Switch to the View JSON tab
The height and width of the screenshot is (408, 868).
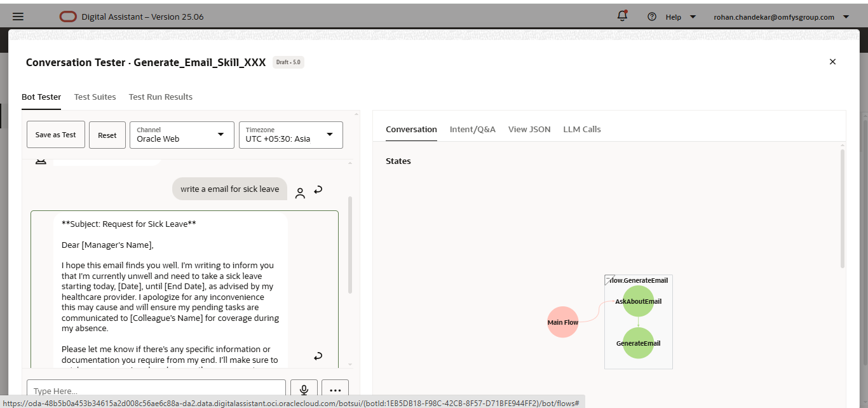pyautogui.click(x=529, y=129)
